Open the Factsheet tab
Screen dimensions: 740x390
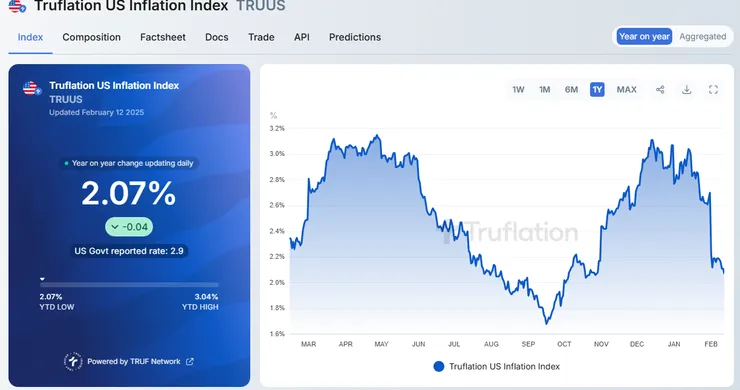coord(163,37)
